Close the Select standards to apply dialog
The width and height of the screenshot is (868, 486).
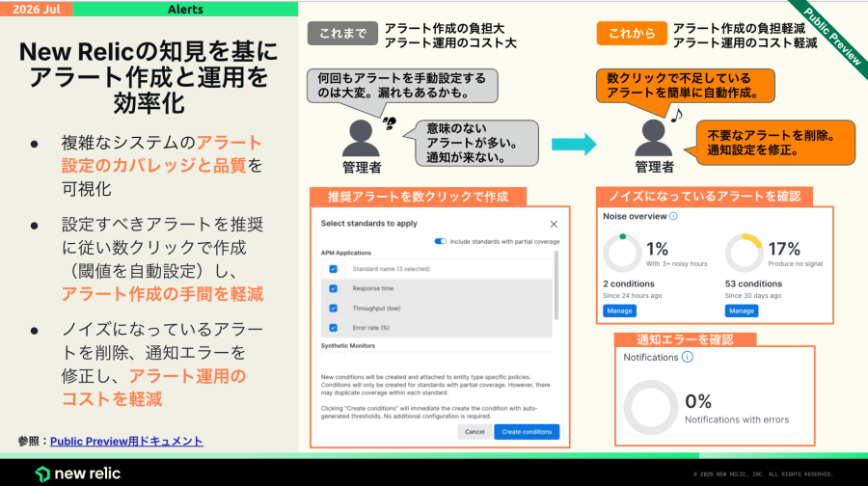pos(554,224)
